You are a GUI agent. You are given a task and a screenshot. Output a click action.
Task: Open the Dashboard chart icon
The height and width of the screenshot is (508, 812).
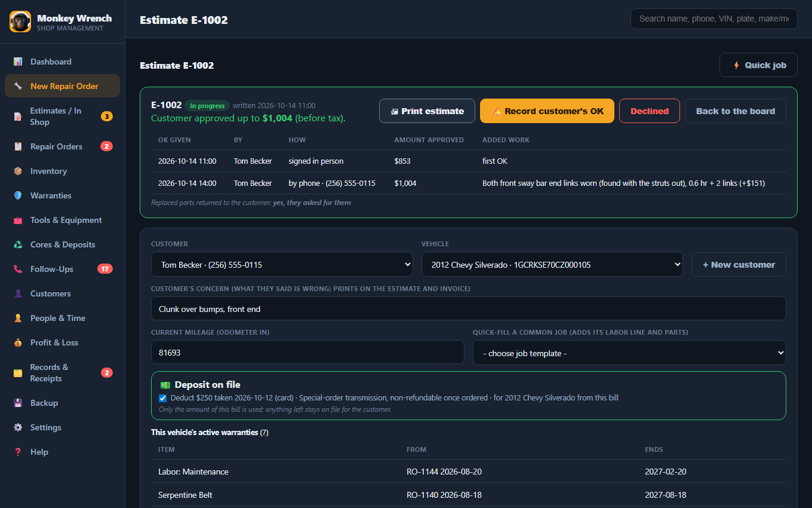pos(18,62)
